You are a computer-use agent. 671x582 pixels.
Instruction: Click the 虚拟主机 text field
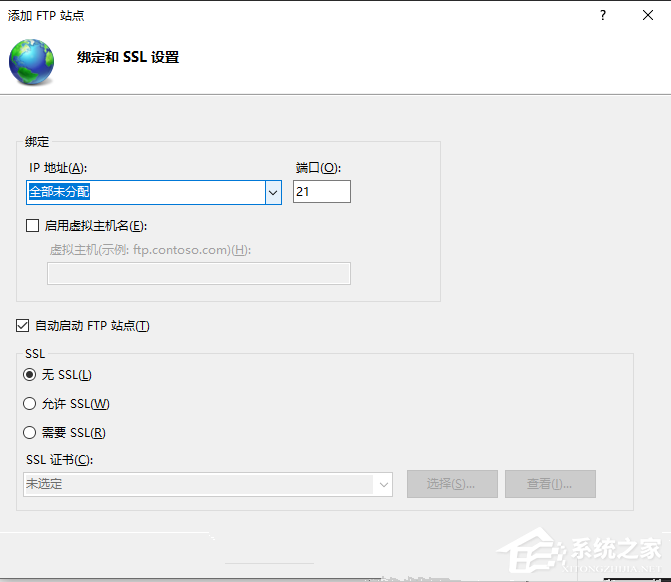tap(199, 273)
